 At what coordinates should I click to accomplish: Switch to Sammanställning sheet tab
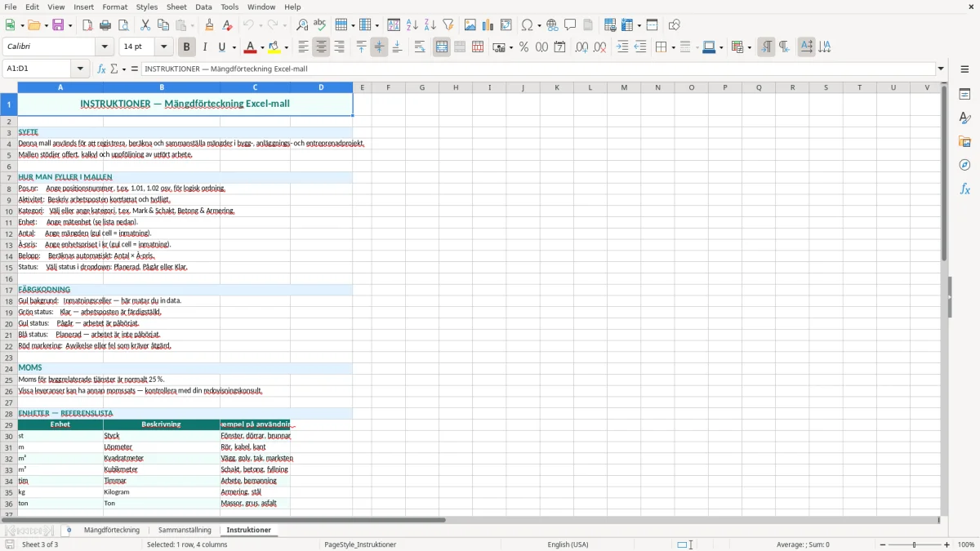185,531
